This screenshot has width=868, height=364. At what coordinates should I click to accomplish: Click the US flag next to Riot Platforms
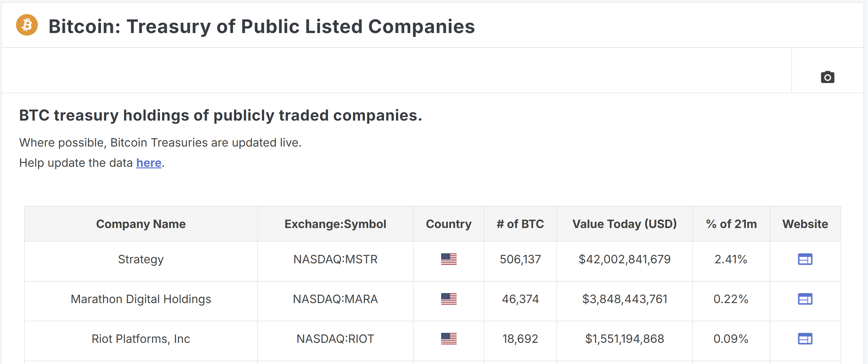449,339
